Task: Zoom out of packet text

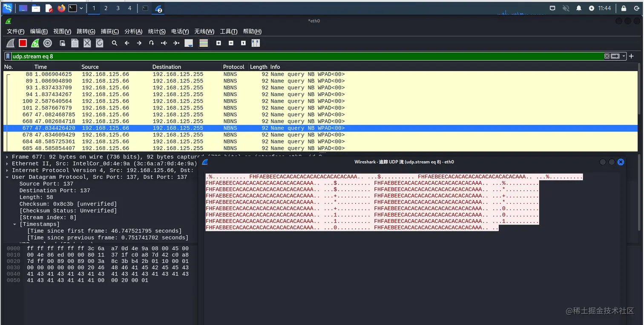Action: 231,43
